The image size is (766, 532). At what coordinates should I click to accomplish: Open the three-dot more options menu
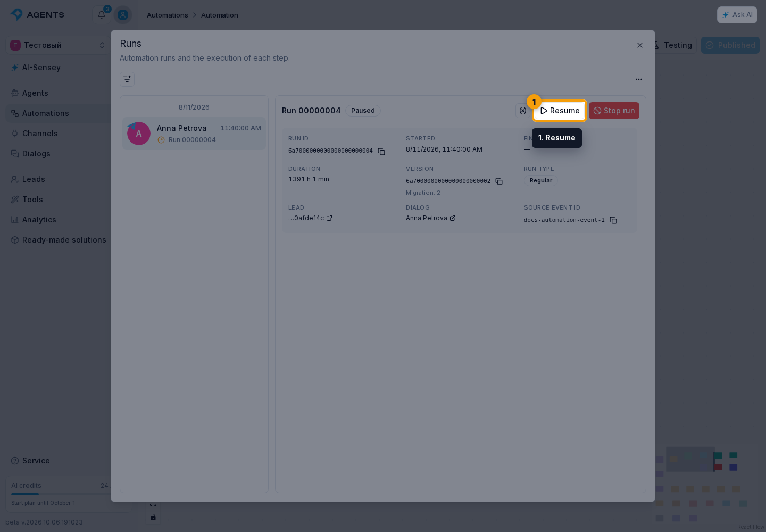pos(639,79)
